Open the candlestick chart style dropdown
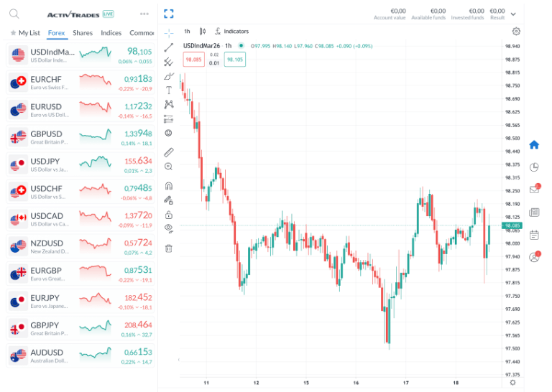552x392 pixels. (203, 32)
